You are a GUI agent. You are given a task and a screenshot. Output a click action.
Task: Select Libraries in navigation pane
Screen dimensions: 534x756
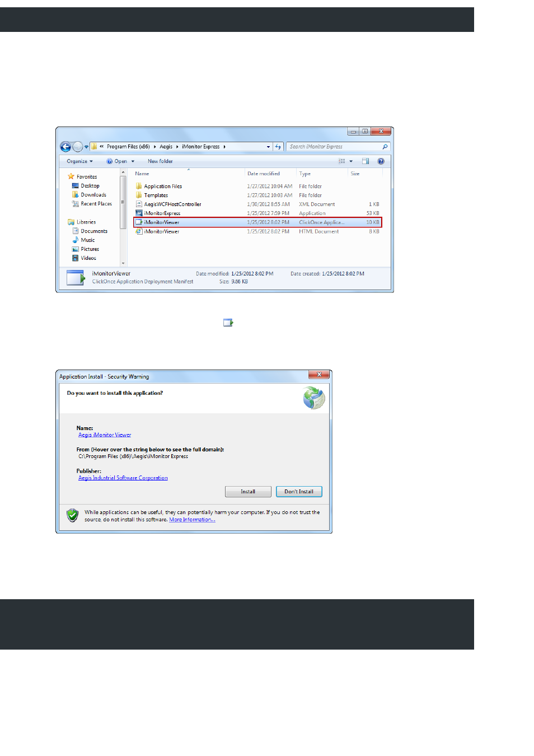coord(86,222)
